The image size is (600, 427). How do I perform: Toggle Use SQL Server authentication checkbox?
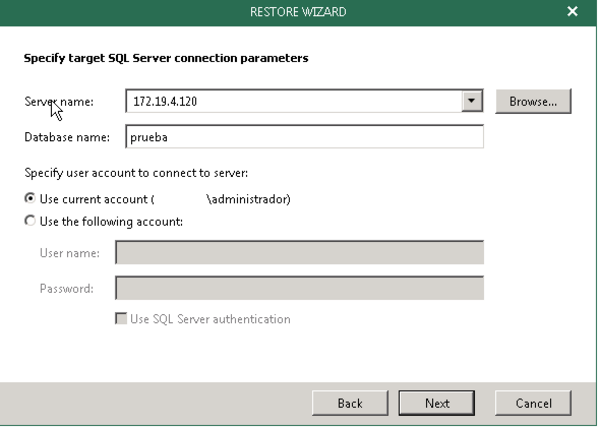(x=122, y=319)
